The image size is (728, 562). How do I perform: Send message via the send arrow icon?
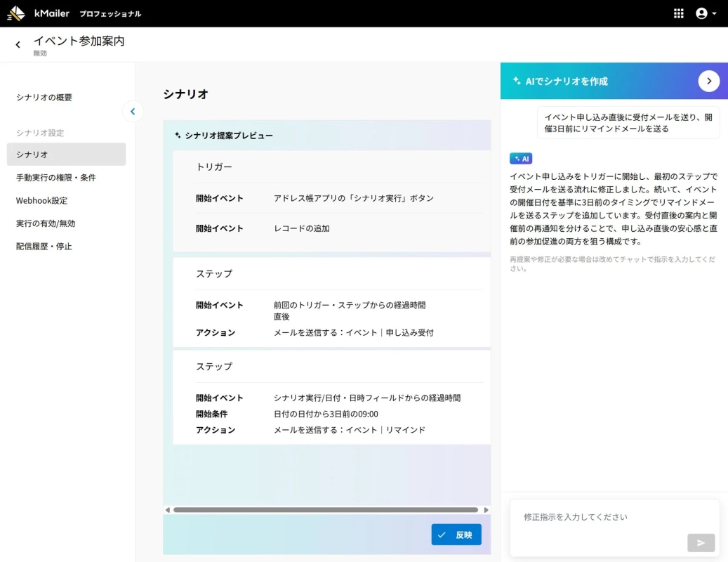pyautogui.click(x=700, y=542)
